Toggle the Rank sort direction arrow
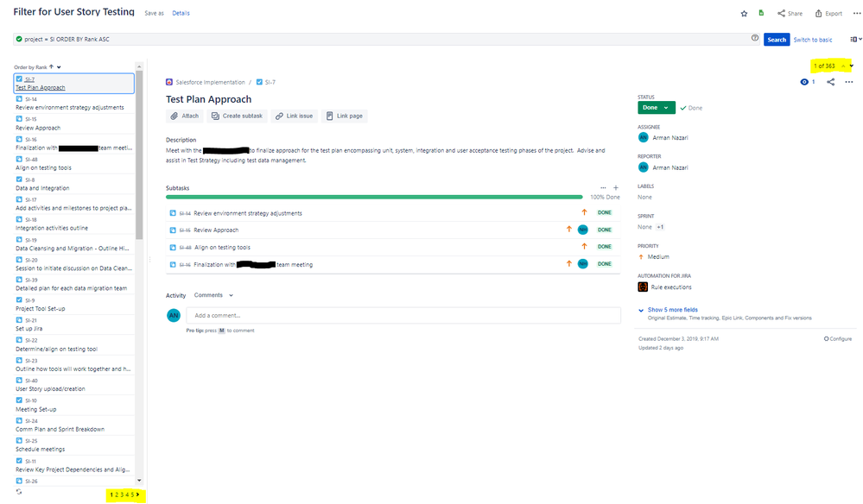 pos(51,67)
